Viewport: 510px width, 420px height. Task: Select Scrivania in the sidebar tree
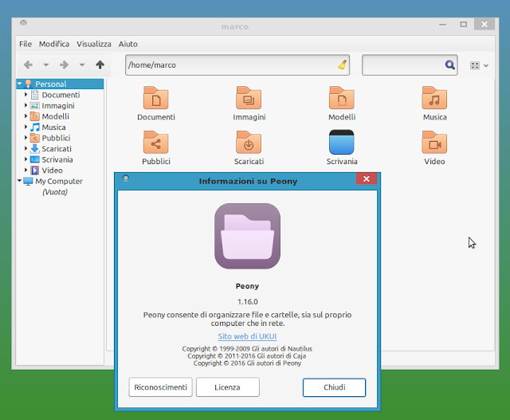pyautogui.click(x=57, y=159)
